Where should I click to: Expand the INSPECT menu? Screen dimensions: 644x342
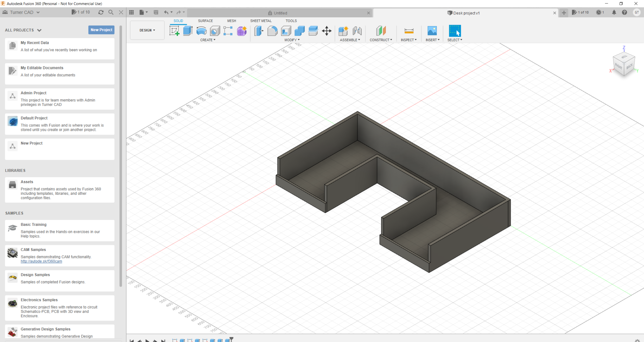point(409,40)
